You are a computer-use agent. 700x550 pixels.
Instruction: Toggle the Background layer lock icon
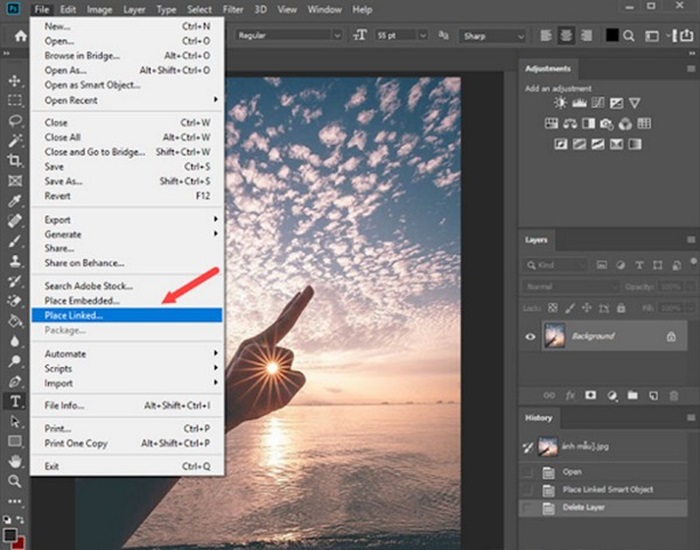point(671,337)
